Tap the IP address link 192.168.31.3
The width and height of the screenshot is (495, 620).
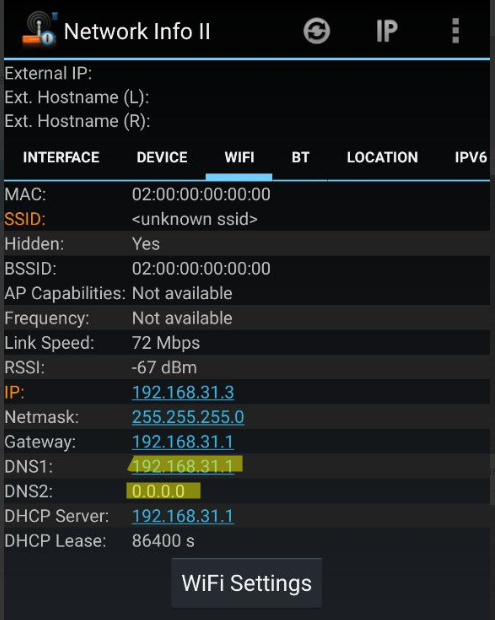183,392
